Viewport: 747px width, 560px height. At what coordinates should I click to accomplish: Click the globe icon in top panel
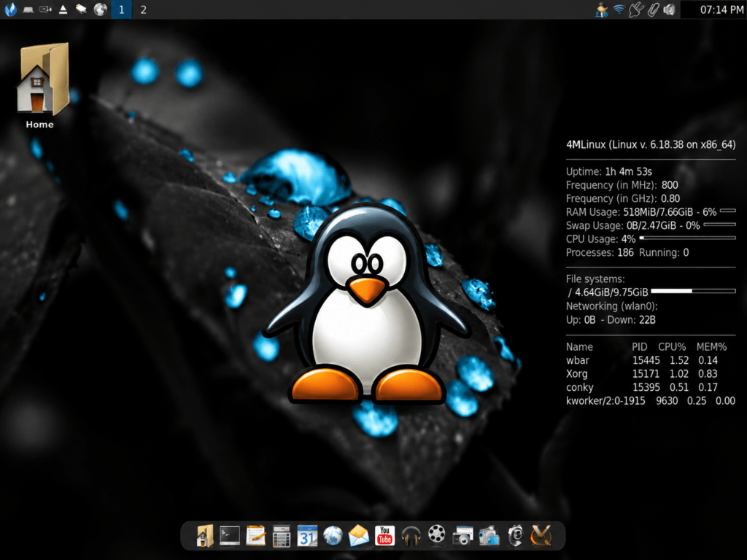pyautogui.click(x=100, y=9)
